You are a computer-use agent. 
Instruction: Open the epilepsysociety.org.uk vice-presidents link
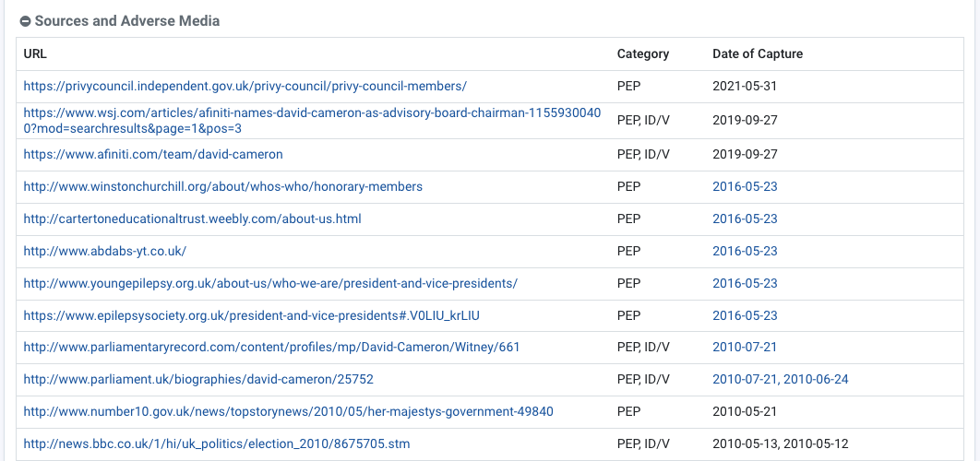click(x=252, y=315)
